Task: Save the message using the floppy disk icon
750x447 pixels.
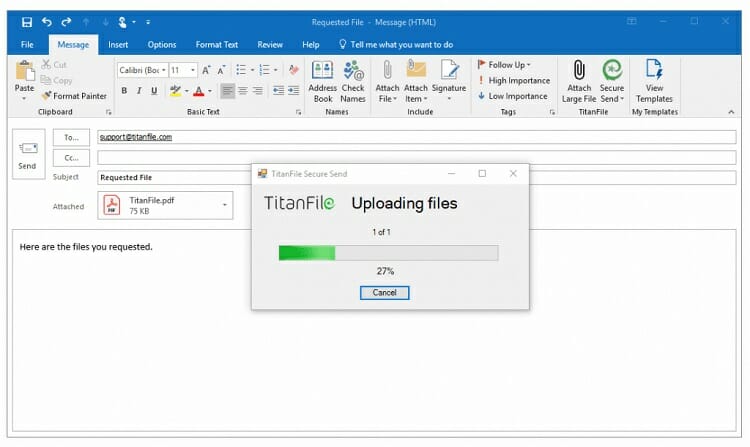Action: [27, 22]
